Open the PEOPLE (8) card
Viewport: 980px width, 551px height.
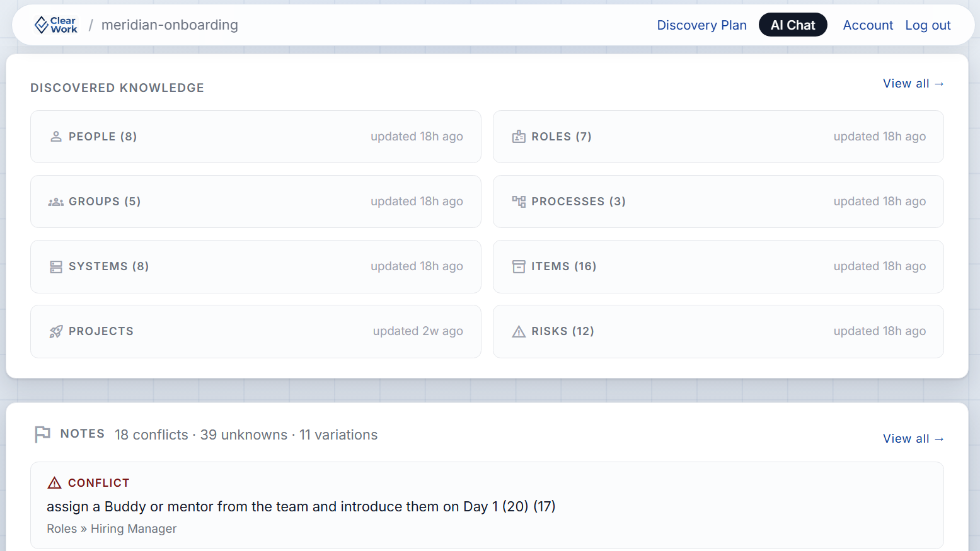point(256,137)
